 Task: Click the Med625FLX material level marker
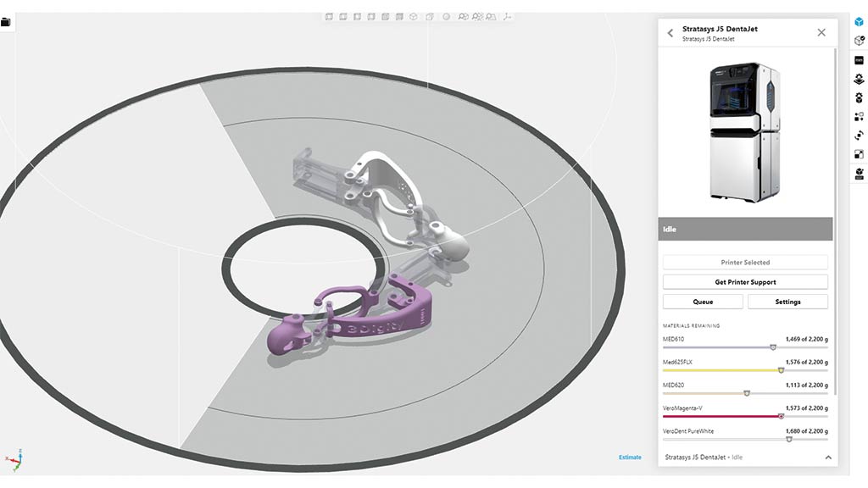pos(781,370)
